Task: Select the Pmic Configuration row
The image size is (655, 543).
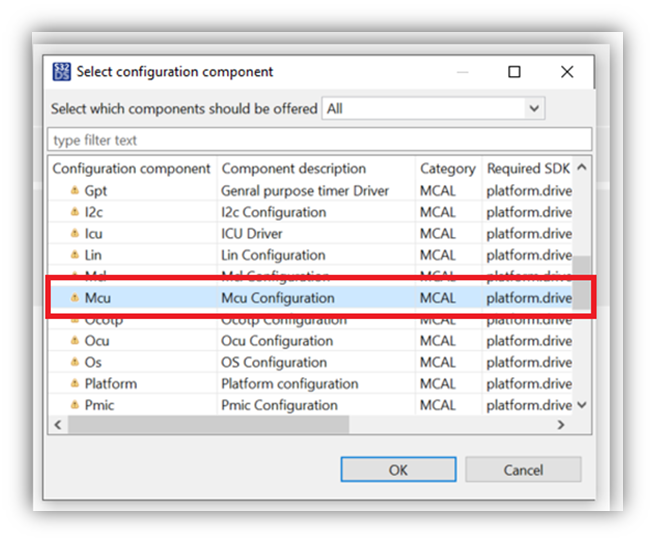Action: pos(279,405)
